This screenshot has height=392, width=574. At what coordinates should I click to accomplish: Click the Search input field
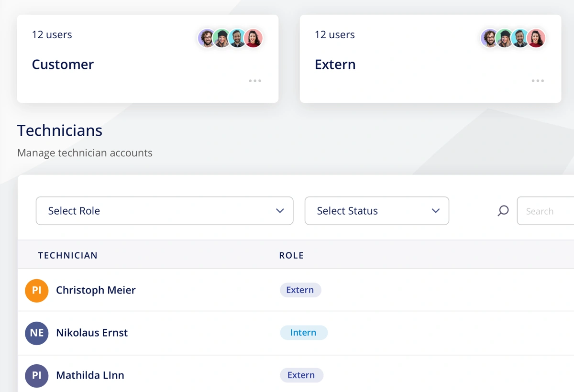546,211
